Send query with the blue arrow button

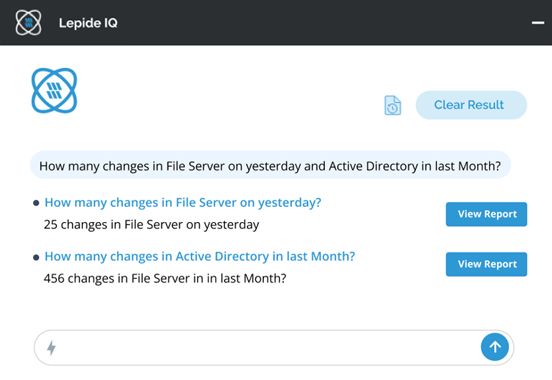(494, 347)
